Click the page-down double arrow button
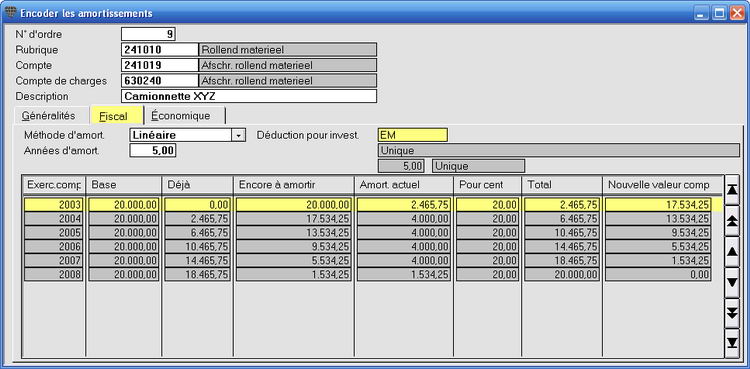 click(x=732, y=313)
